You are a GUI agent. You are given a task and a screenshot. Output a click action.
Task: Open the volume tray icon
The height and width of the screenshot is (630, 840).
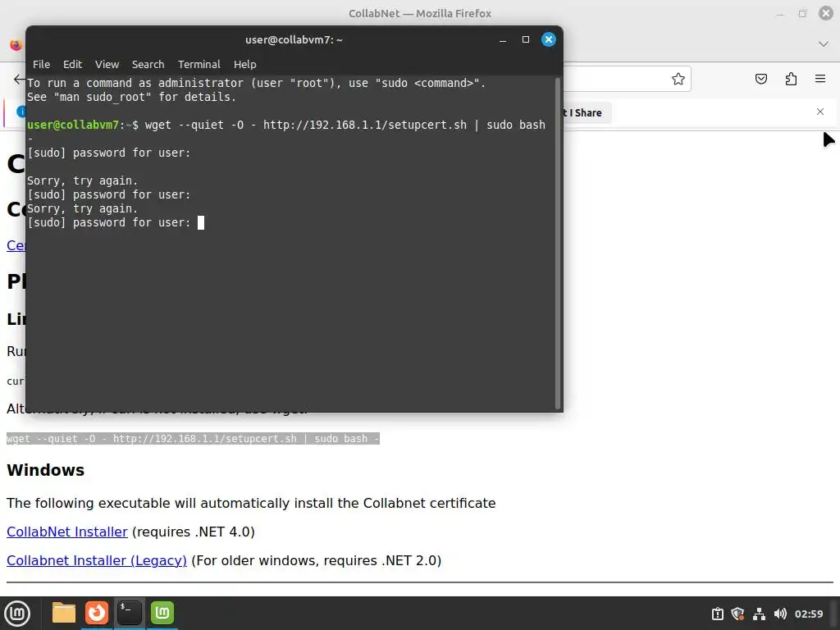[x=780, y=614]
